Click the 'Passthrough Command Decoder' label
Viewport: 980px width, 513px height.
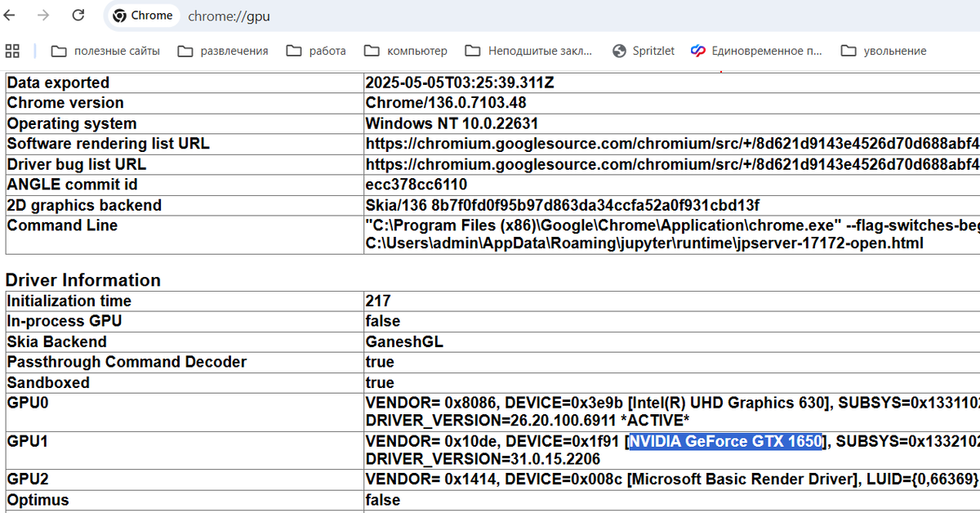click(x=127, y=362)
